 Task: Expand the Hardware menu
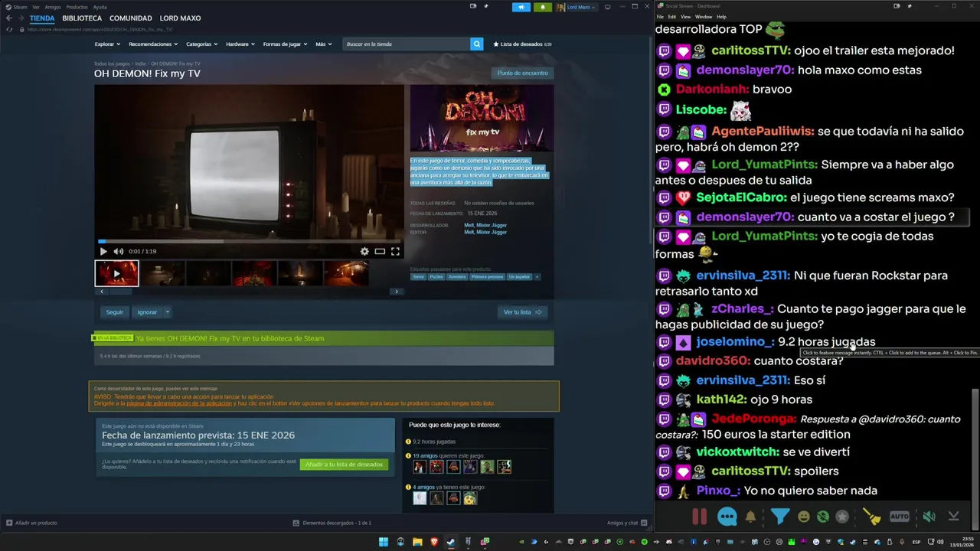(x=240, y=44)
